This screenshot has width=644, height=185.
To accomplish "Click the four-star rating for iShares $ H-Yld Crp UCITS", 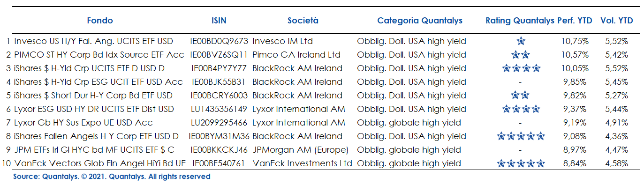I will pos(521,68).
